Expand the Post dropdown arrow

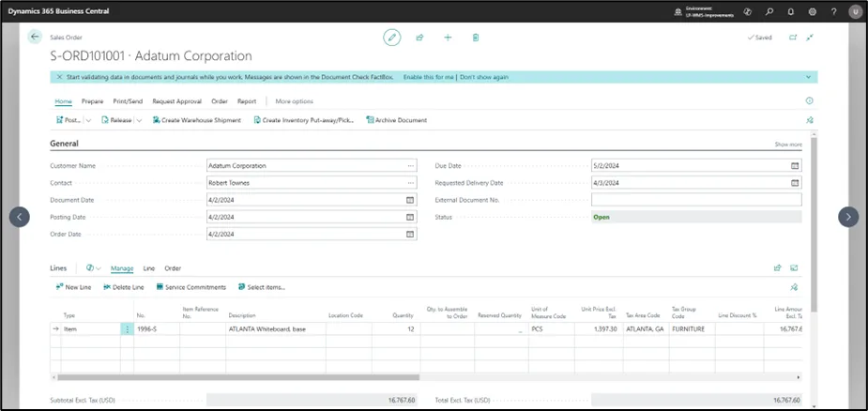point(88,120)
